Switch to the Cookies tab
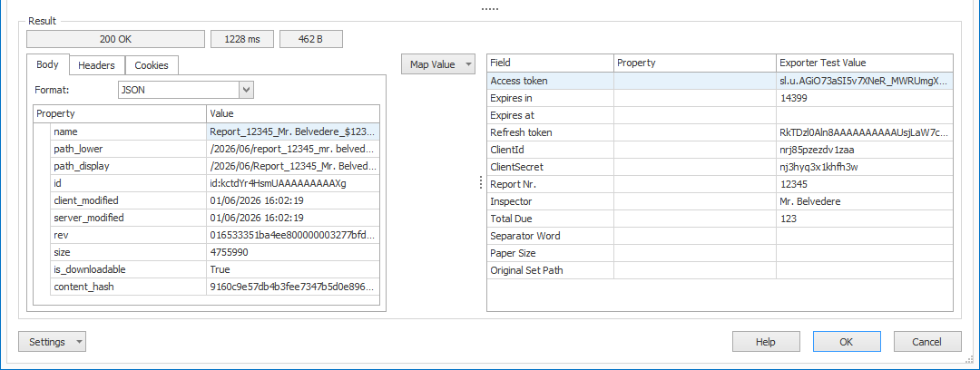Screen dimensions: 980x370 click(x=152, y=65)
